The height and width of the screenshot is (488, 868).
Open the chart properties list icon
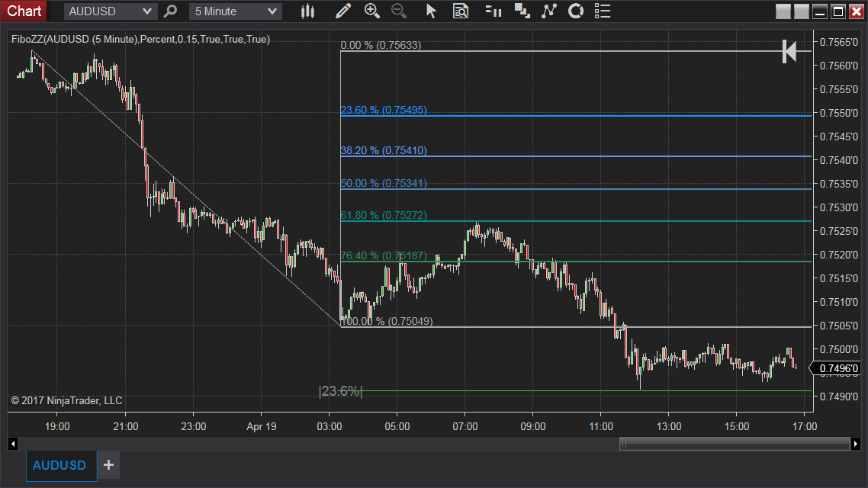[x=603, y=11]
